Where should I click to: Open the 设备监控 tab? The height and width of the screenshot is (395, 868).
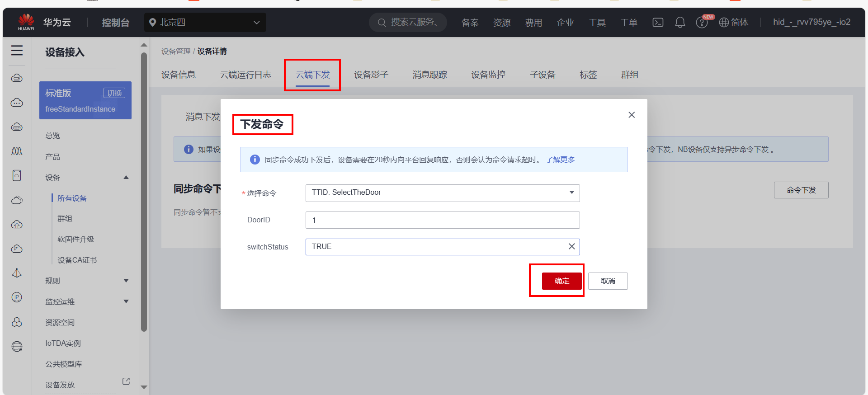pyautogui.click(x=488, y=75)
